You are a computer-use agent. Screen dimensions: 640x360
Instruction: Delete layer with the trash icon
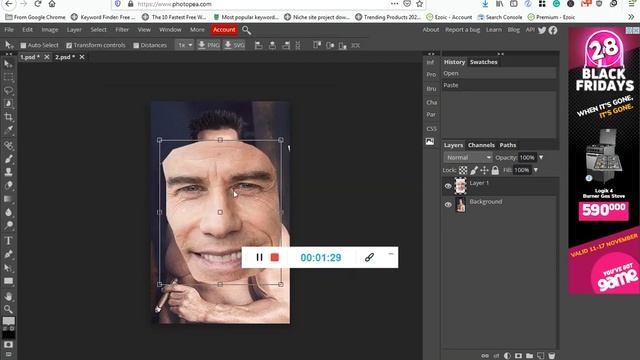[551, 356]
